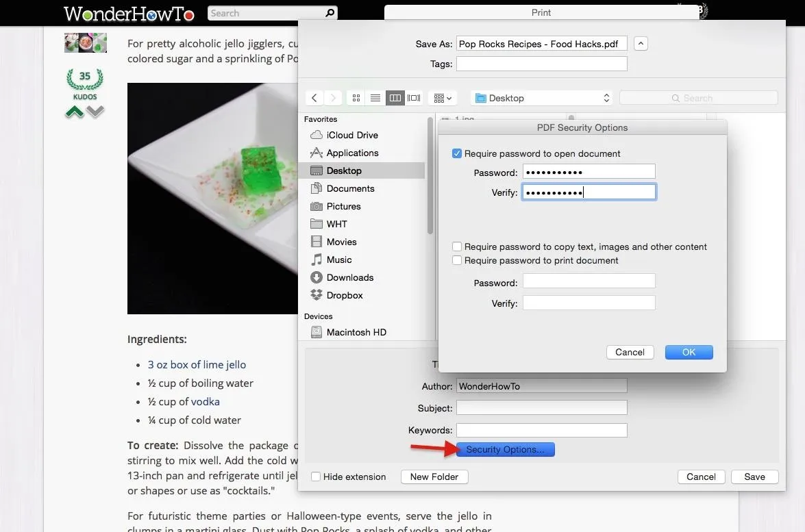805x532 pixels.
Task: Toggle the Hide extension checkbox
Action: click(x=316, y=477)
